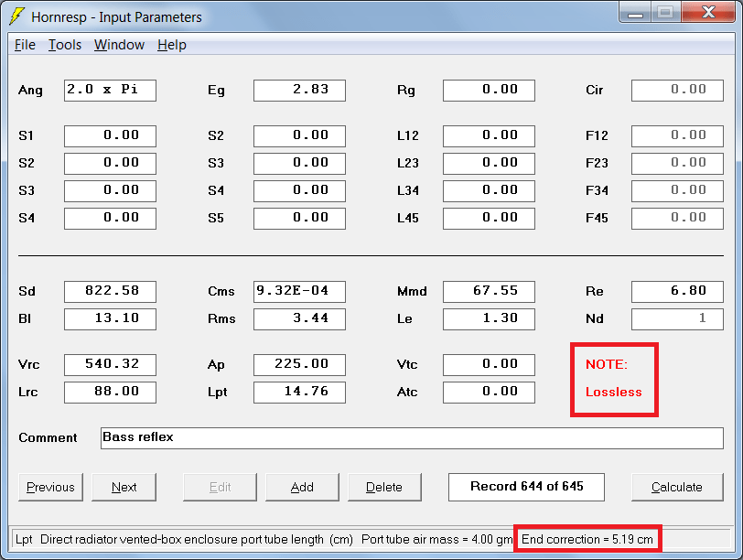
Task: Click the Re field with 6.80
Action: pyautogui.click(x=678, y=291)
